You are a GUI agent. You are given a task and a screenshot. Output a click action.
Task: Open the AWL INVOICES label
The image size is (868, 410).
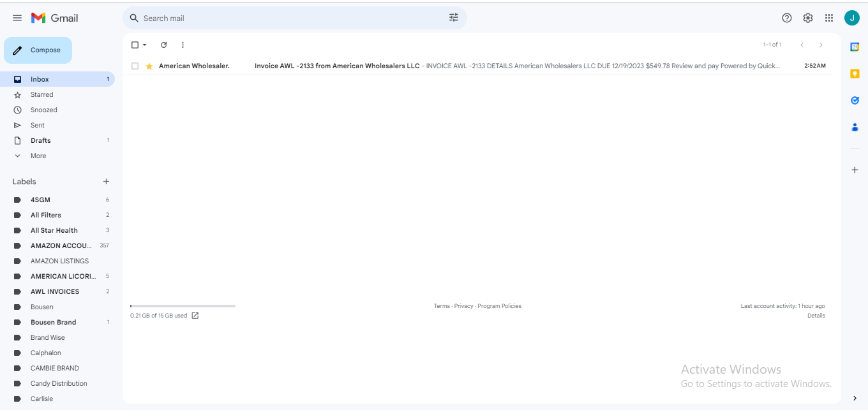[x=57, y=291]
